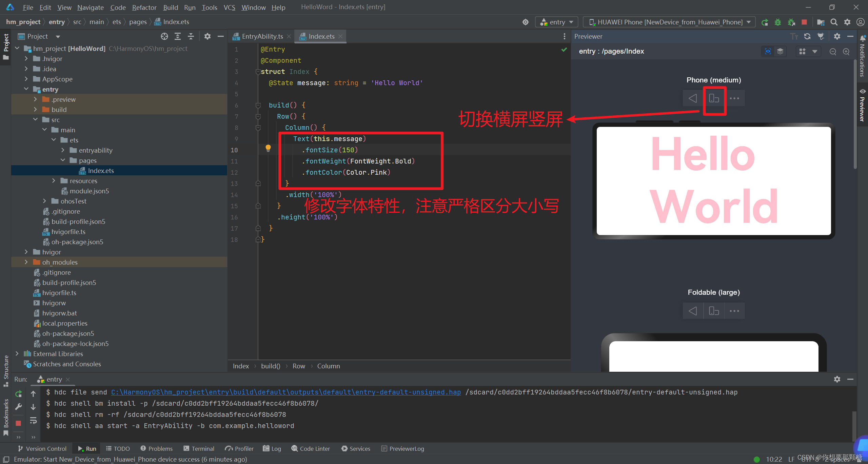Expand the resources folder in project tree
868x464 pixels.
(54, 181)
